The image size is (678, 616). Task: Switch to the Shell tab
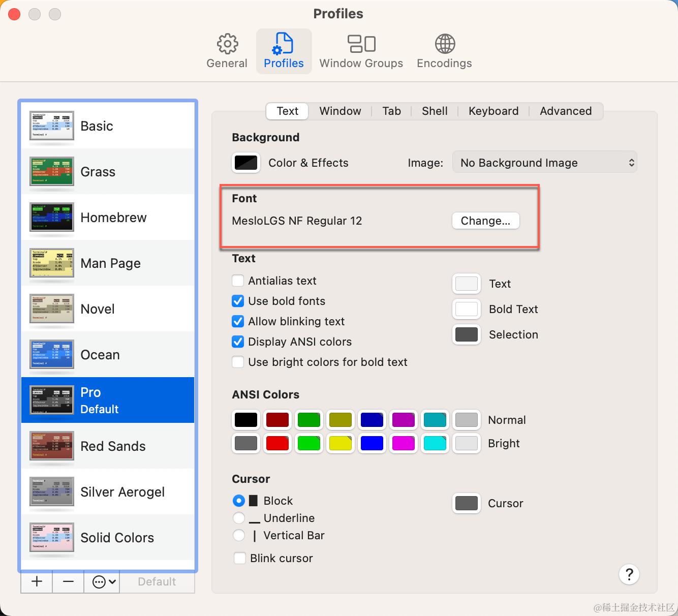435,111
